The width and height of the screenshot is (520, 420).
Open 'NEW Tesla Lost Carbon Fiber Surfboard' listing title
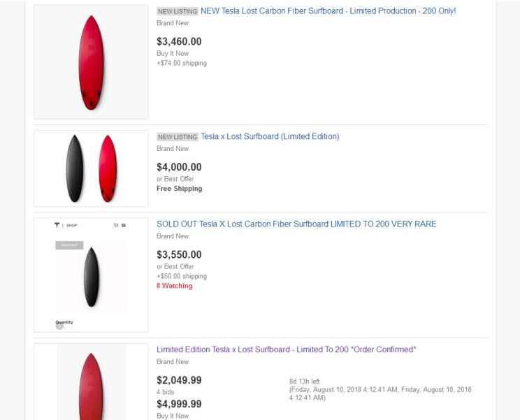(x=328, y=11)
